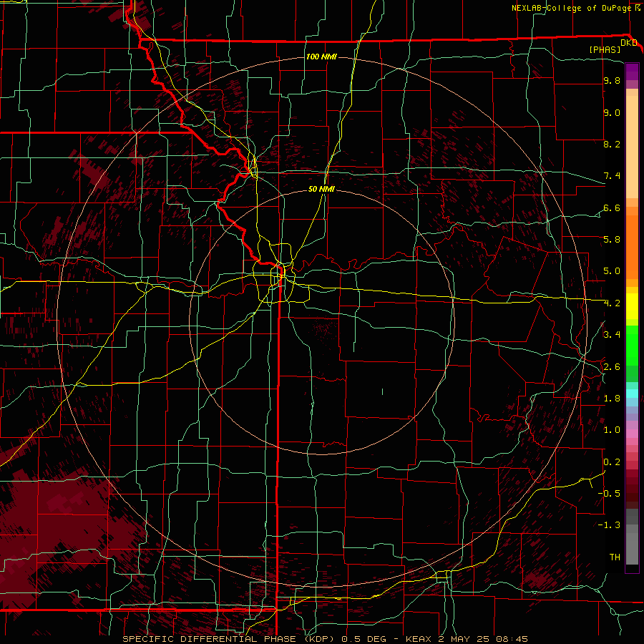Click the 8.2 color scale value

coord(612,145)
